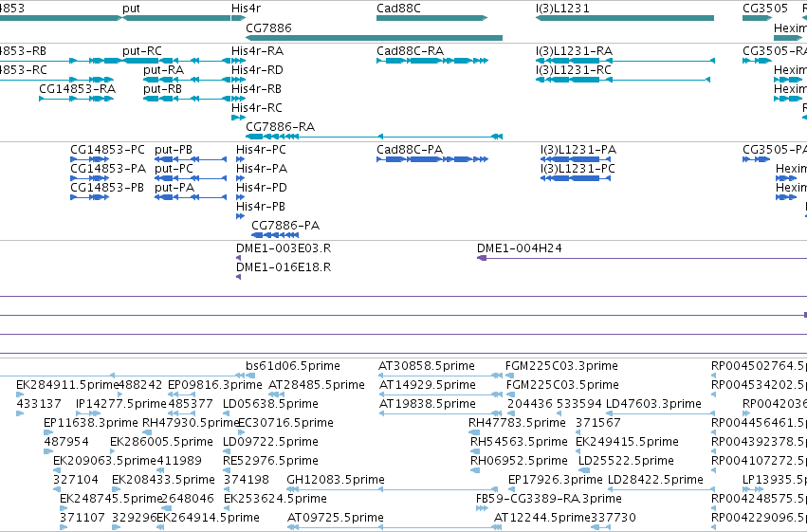The image size is (807, 532).
Task: Select protein l(3)L1231-PA
Action: point(576,159)
